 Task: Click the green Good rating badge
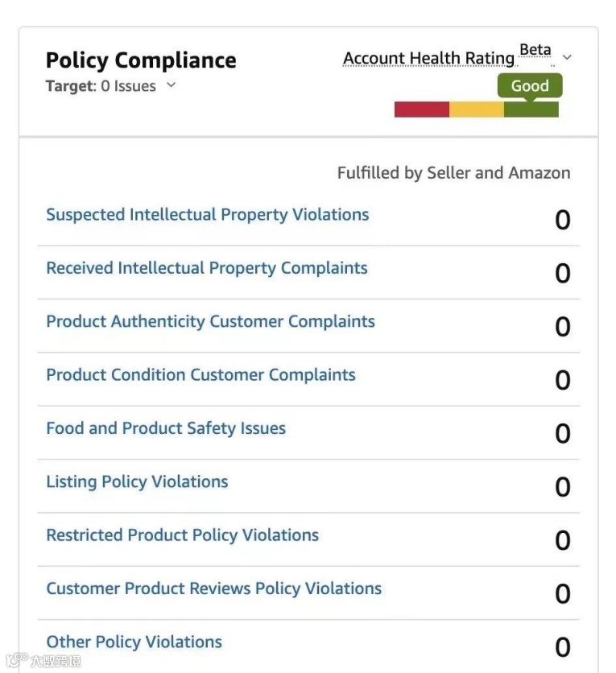click(530, 86)
